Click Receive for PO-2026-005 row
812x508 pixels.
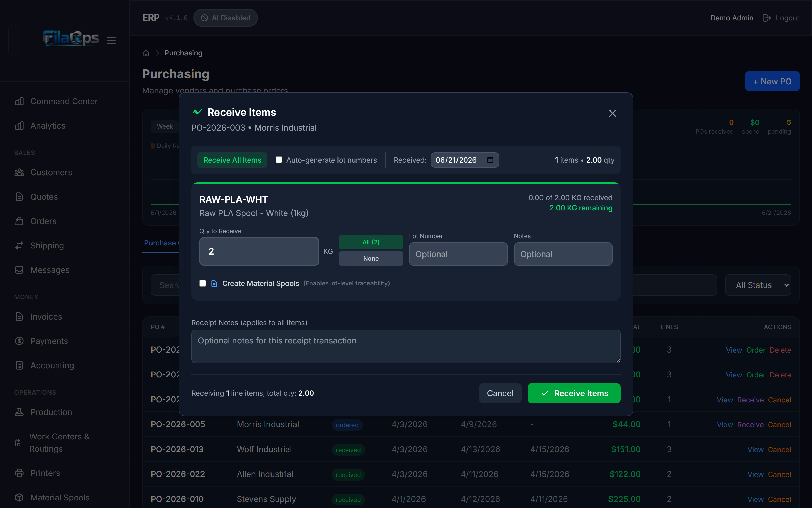(x=750, y=425)
